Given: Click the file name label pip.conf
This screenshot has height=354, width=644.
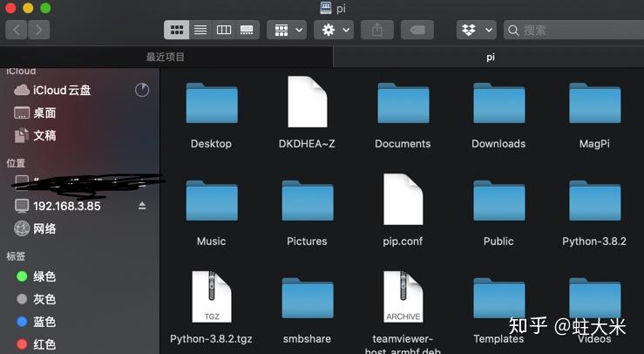Looking at the screenshot, I should [x=403, y=242].
